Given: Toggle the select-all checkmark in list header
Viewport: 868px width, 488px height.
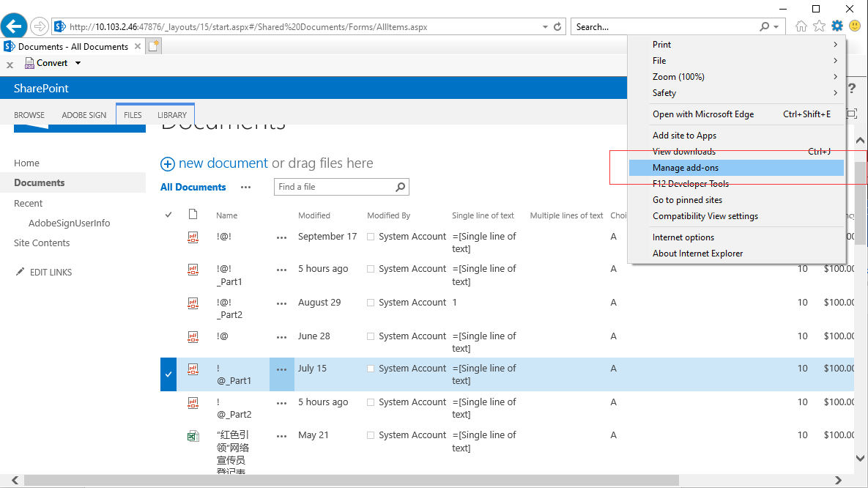Looking at the screenshot, I should [168, 215].
